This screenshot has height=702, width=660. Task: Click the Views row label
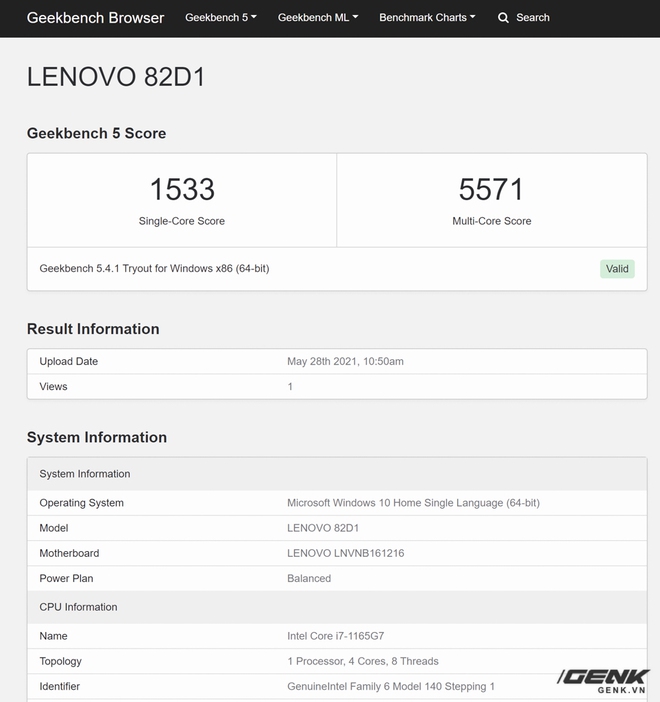click(x=53, y=386)
